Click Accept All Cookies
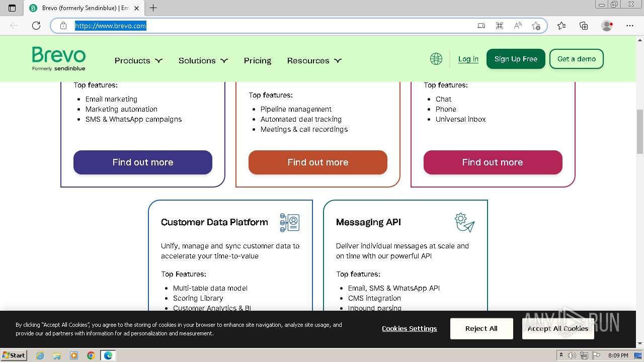Image resolution: width=644 pixels, height=362 pixels. pyautogui.click(x=558, y=328)
